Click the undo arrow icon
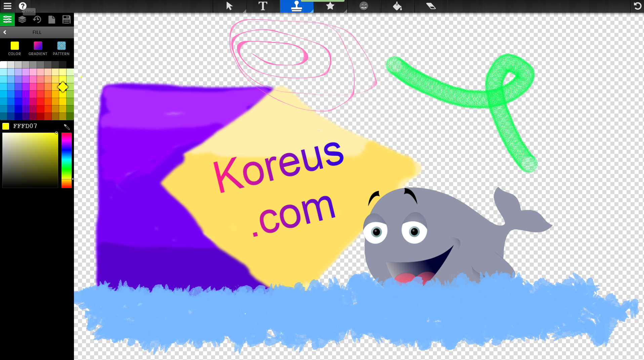Image resolution: width=644 pixels, height=360 pixels. (x=637, y=6)
